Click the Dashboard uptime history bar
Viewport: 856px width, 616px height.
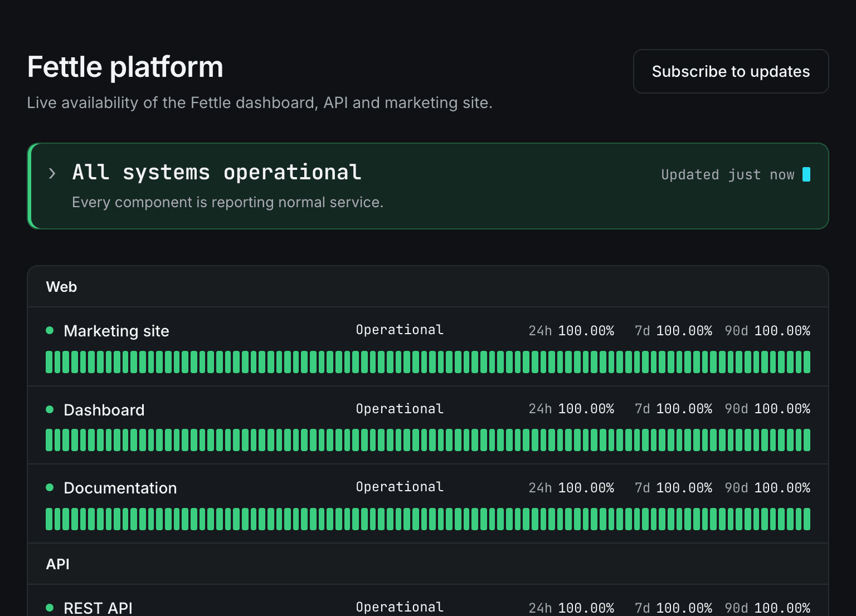pos(428,440)
